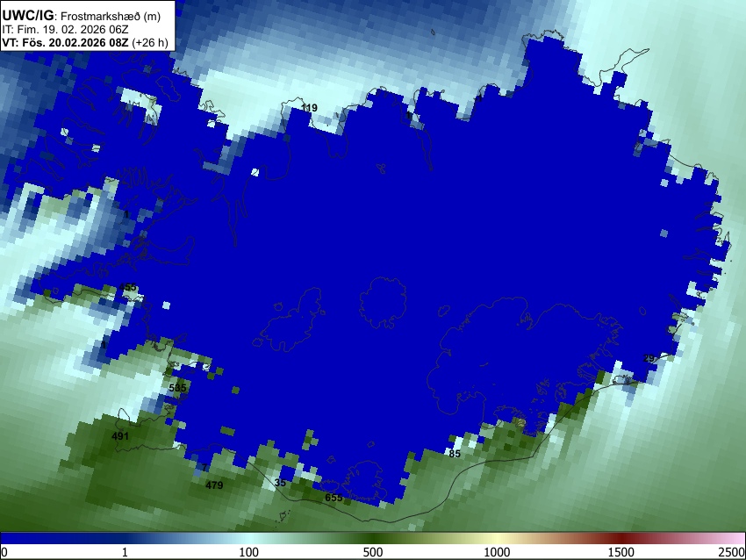The width and height of the screenshot is (746, 560).
Task: Select the 479 map value
Action: click(214, 485)
